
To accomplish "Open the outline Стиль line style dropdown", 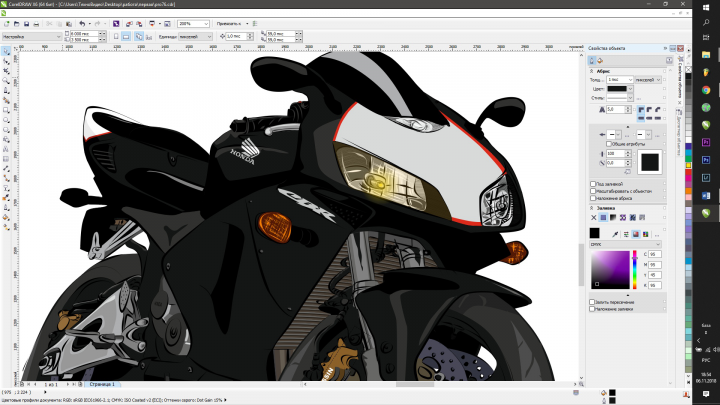I will tap(630, 98).
